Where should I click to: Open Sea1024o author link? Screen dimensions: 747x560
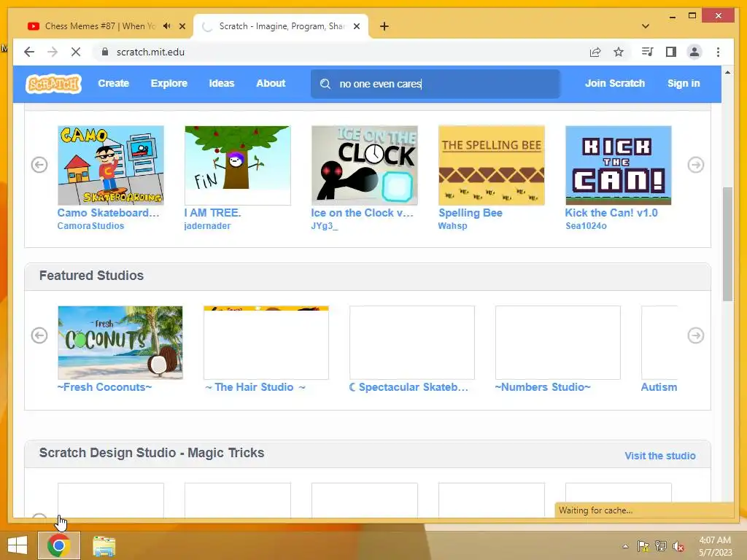[586, 226]
